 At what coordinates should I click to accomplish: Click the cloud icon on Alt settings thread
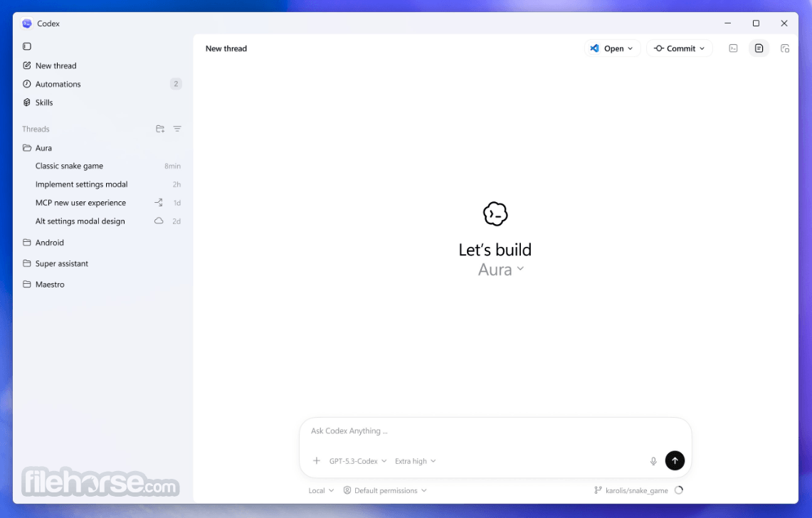[159, 221]
